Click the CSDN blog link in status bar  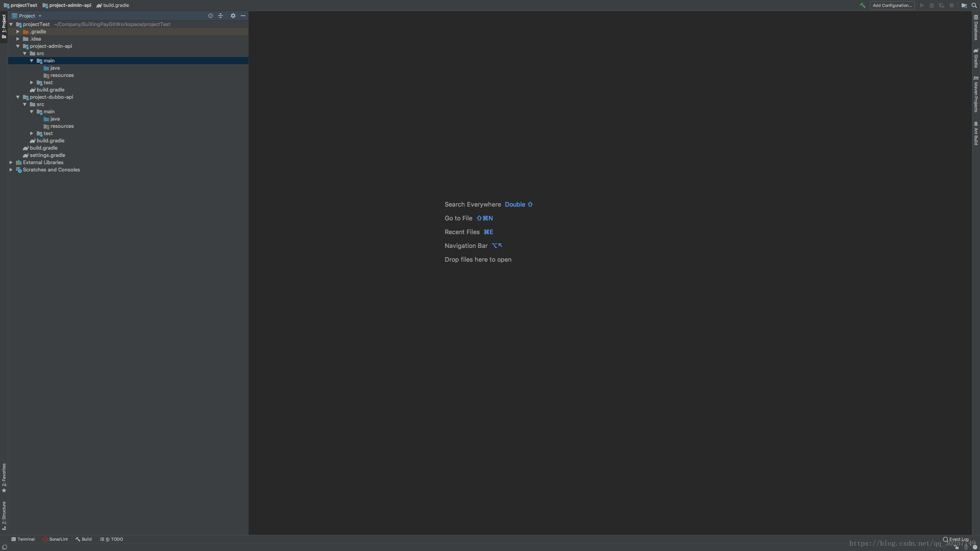tap(909, 543)
